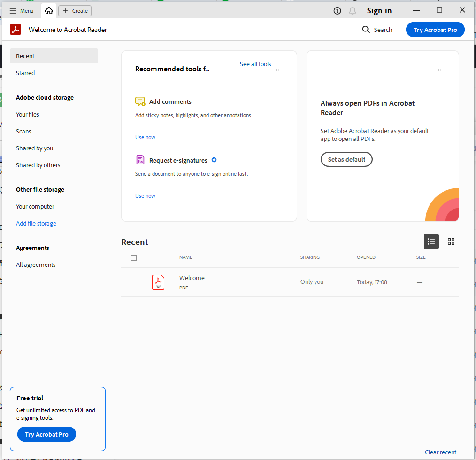Select Starred in the sidebar
The height and width of the screenshot is (460, 476).
(x=25, y=73)
